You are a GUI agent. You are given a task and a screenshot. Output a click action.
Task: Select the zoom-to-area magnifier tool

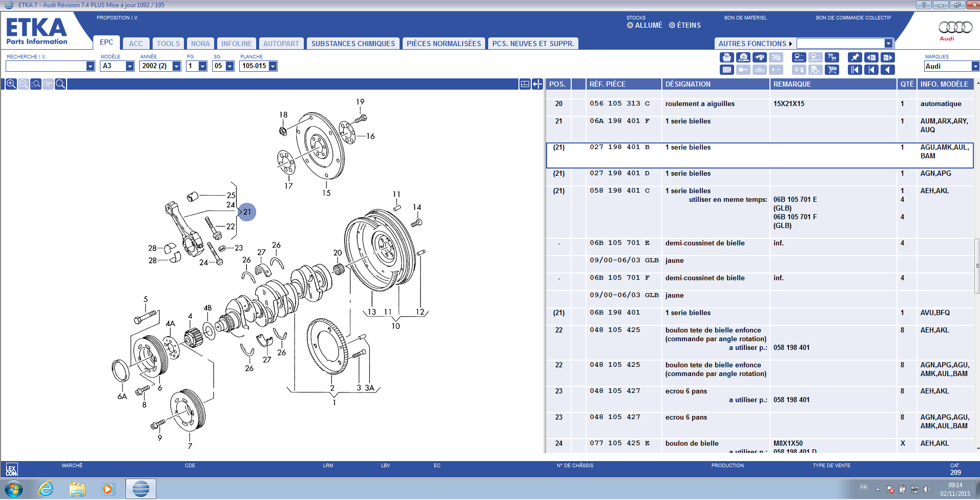[36, 84]
